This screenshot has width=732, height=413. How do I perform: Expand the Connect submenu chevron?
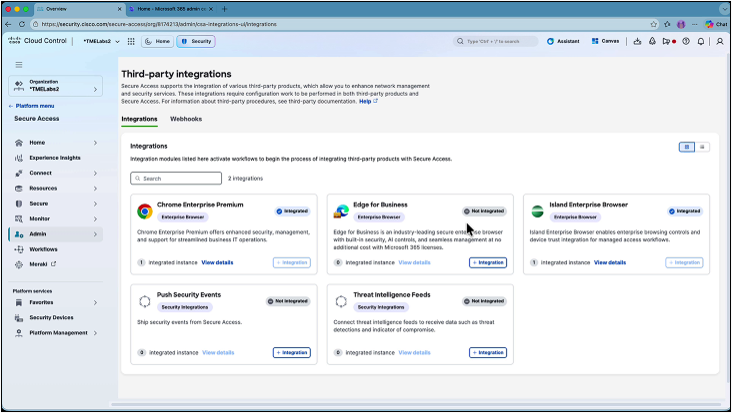tap(95, 173)
